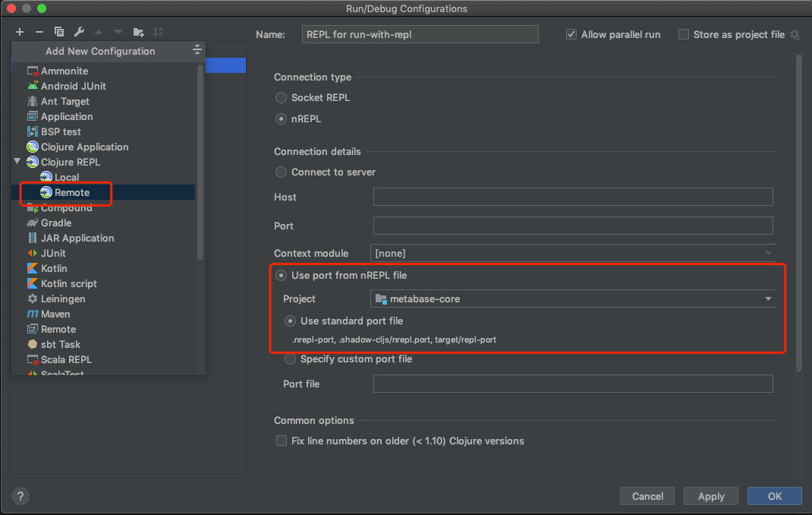
Task: Select nREPL radio button
Action: (281, 119)
